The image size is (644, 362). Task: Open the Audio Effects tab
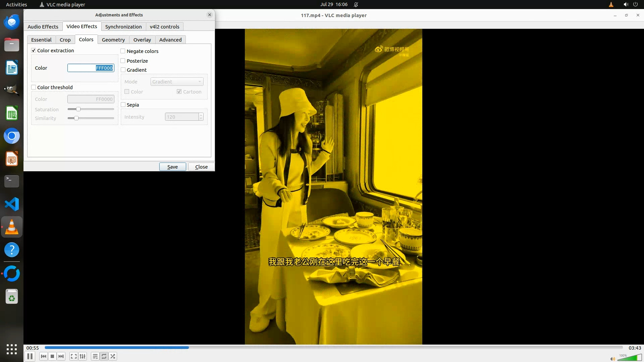click(43, 27)
